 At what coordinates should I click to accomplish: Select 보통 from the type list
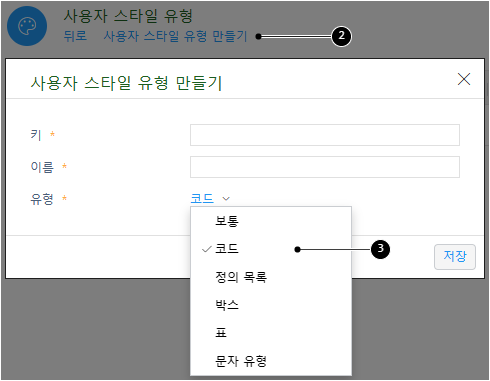(x=271, y=221)
